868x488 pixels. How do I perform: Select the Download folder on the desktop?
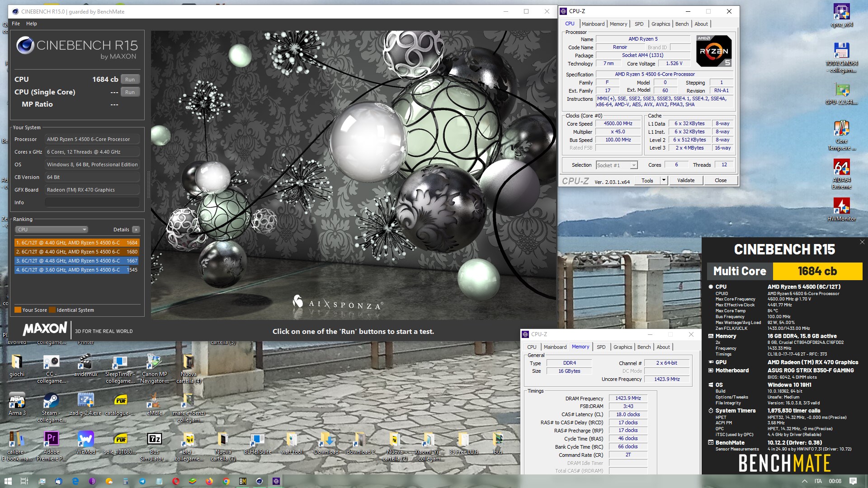pos(326,443)
